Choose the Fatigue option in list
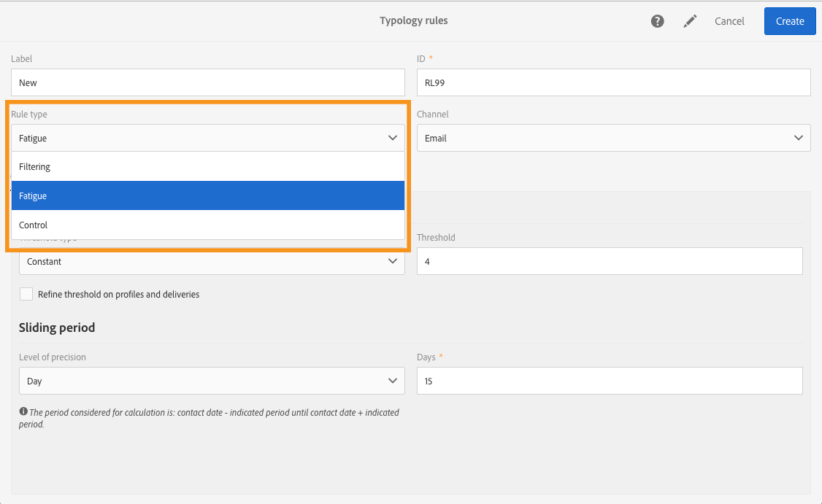822x504 pixels. pyautogui.click(x=207, y=196)
